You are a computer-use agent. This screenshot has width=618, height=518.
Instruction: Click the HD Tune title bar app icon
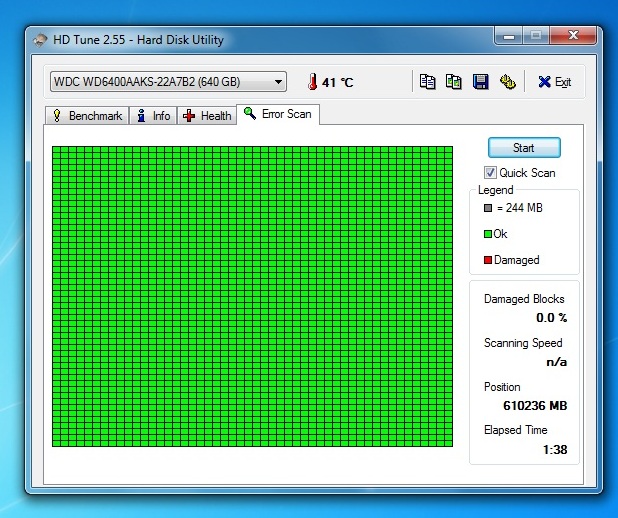coord(40,40)
